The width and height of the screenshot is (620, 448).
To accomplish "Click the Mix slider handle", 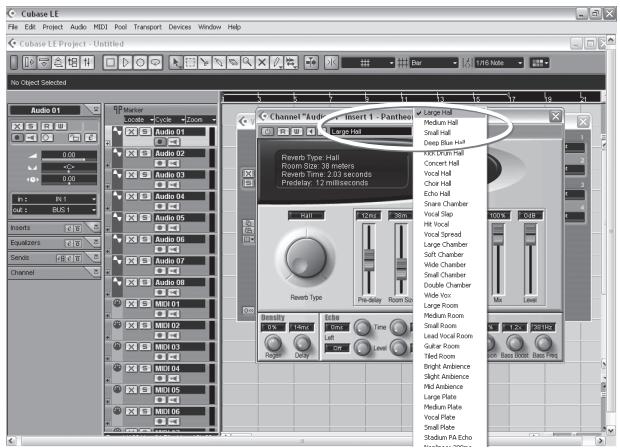I will [x=498, y=233].
